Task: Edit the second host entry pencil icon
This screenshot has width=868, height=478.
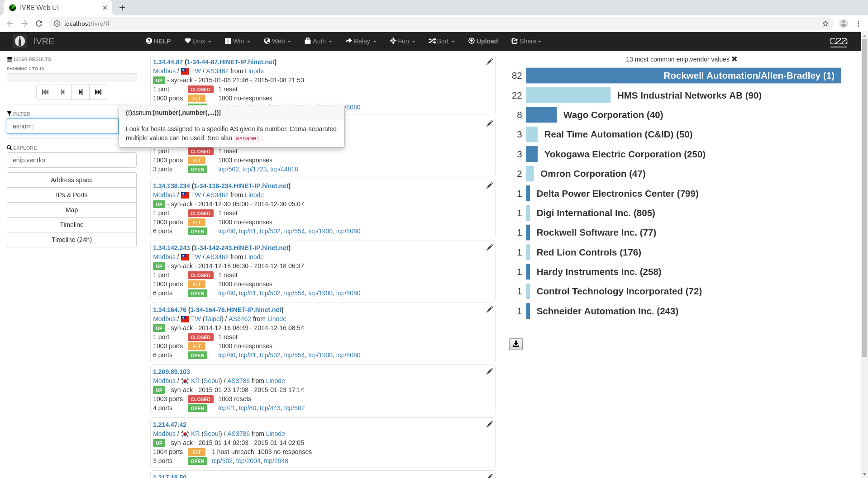Action: coord(489,123)
